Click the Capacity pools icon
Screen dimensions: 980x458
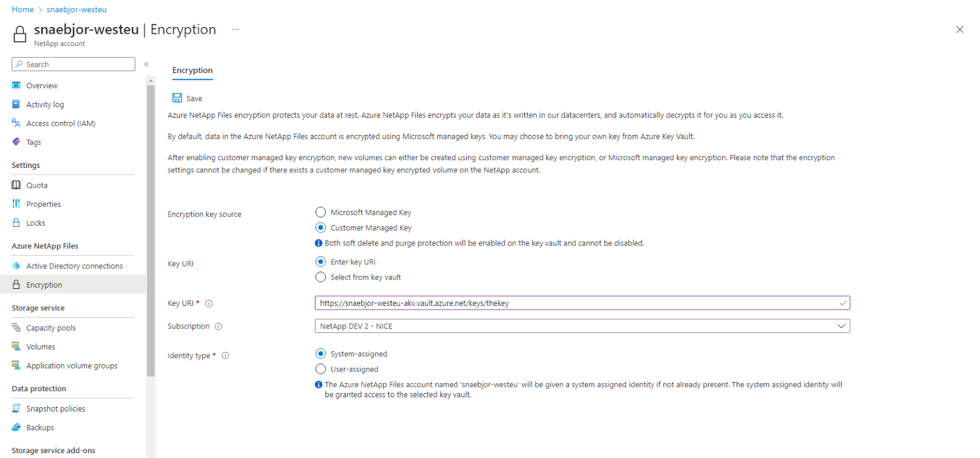pyautogui.click(x=17, y=327)
